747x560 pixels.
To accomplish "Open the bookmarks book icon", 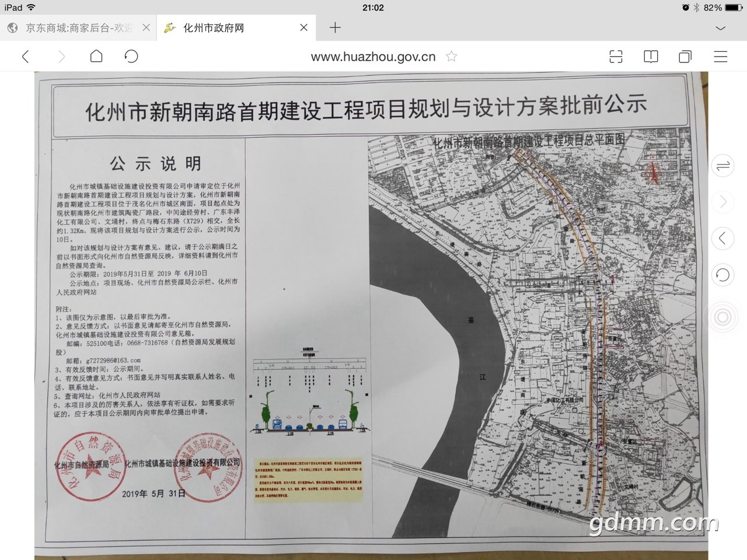I will tap(651, 57).
